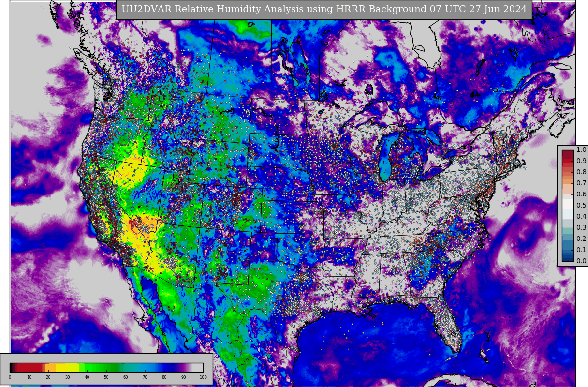Click the 0.8 label on vertical colorbar
The image size is (588, 387).
(581, 172)
